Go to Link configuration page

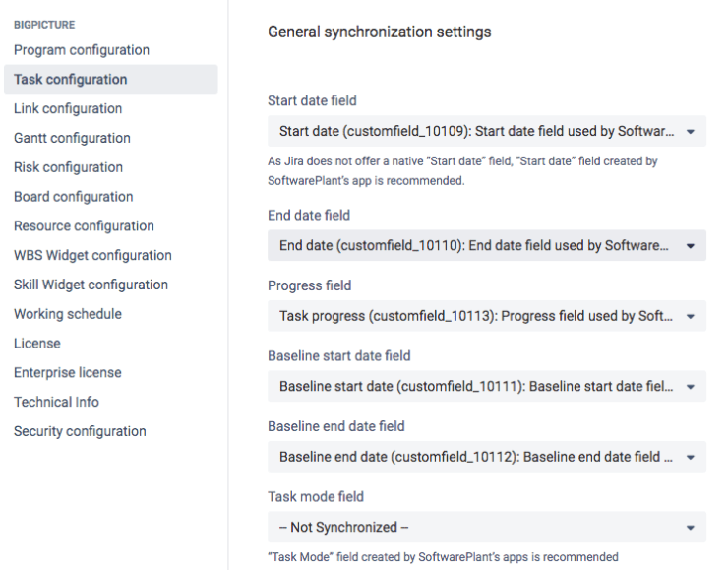point(68,109)
